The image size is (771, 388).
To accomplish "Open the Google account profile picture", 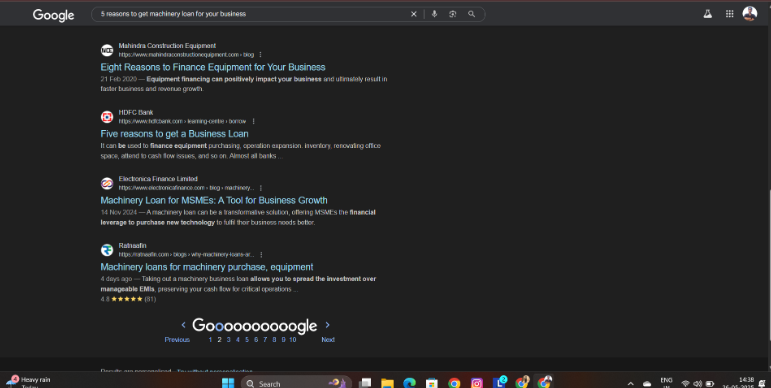I will tap(750, 14).
